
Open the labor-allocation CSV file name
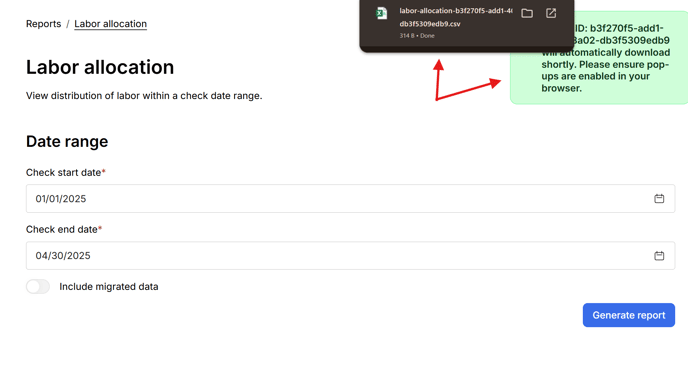455,17
